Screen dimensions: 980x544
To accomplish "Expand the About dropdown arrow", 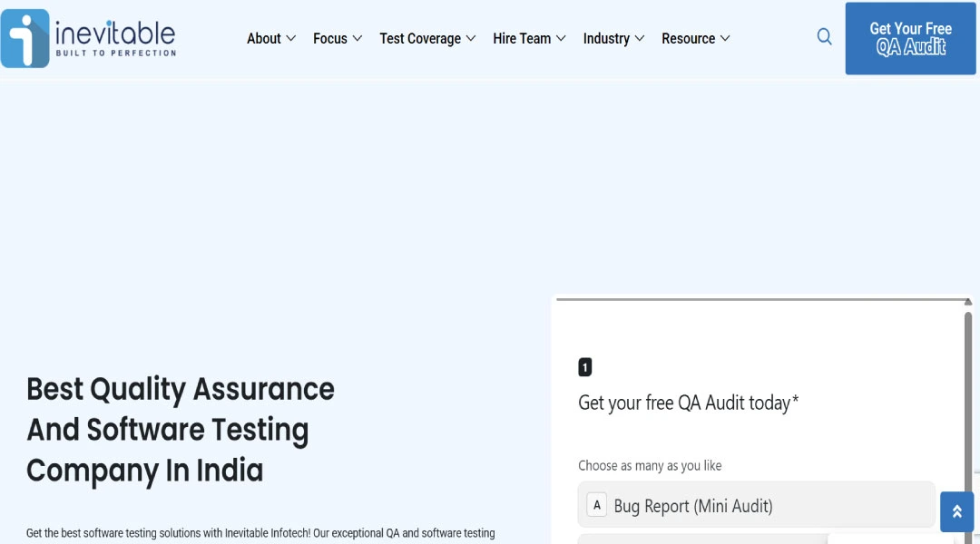I will (291, 38).
